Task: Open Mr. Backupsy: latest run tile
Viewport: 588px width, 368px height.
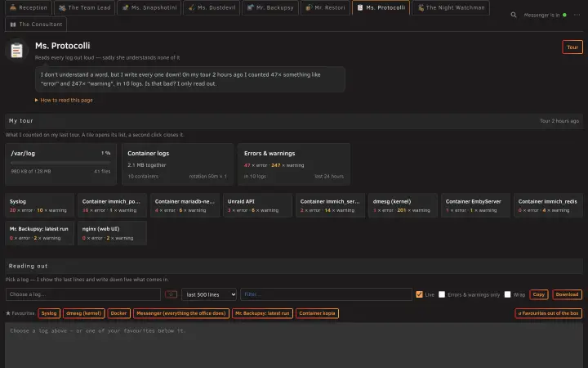Action: tap(39, 233)
